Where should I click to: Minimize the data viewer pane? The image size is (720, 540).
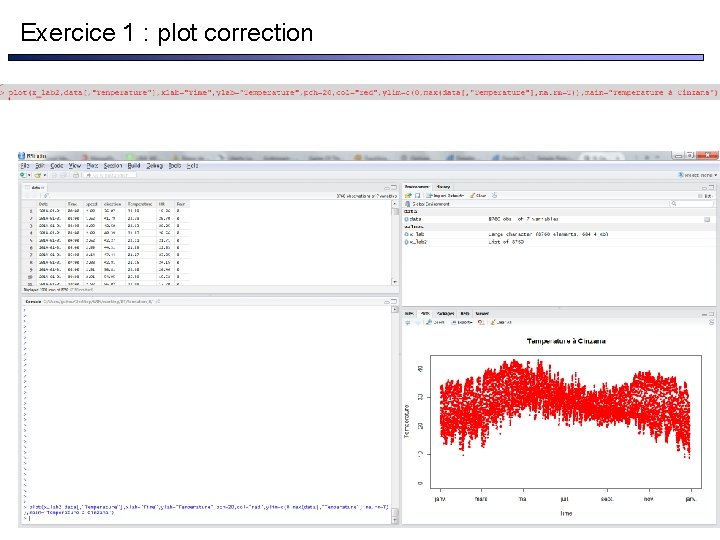click(x=387, y=187)
